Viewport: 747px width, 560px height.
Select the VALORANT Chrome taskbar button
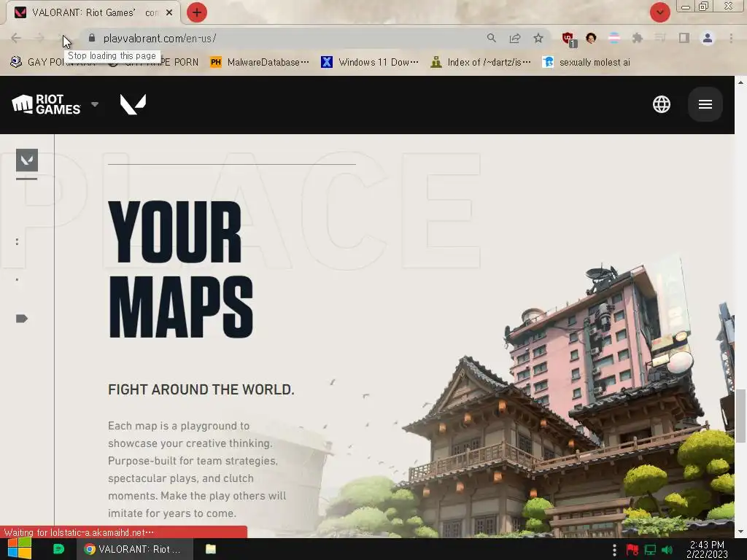[135, 549]
